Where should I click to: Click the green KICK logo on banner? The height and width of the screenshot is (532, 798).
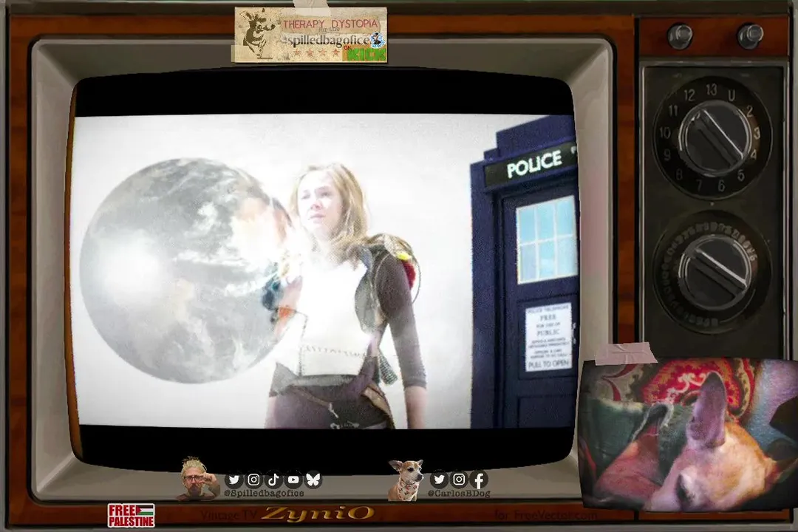click(365, 53)
